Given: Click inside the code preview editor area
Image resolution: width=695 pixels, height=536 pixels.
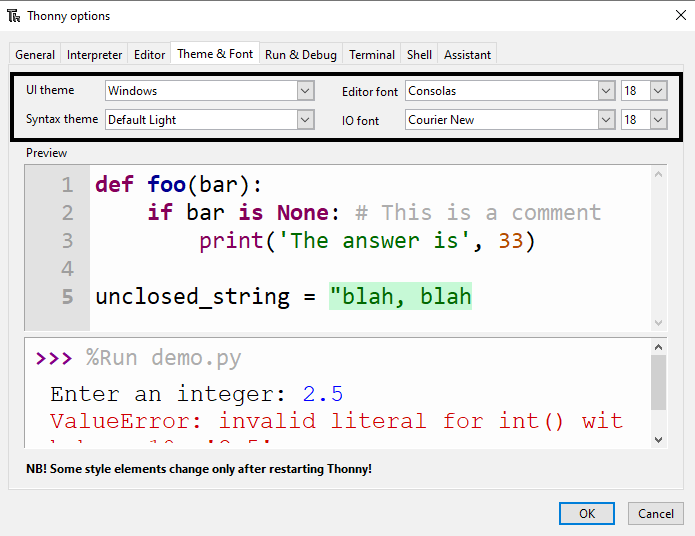Looking at the screenshot, I should click(x=370, y=270).
